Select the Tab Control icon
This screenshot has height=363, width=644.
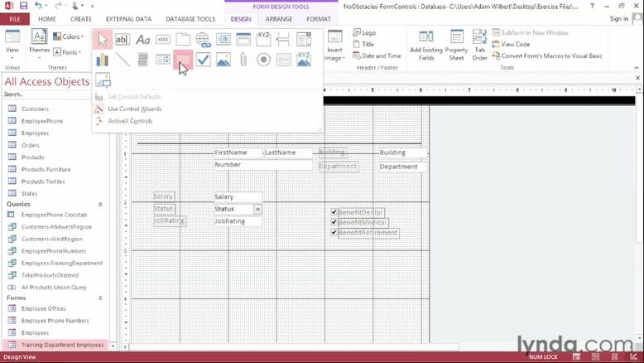pyautogui.click(x=183, y=40)
